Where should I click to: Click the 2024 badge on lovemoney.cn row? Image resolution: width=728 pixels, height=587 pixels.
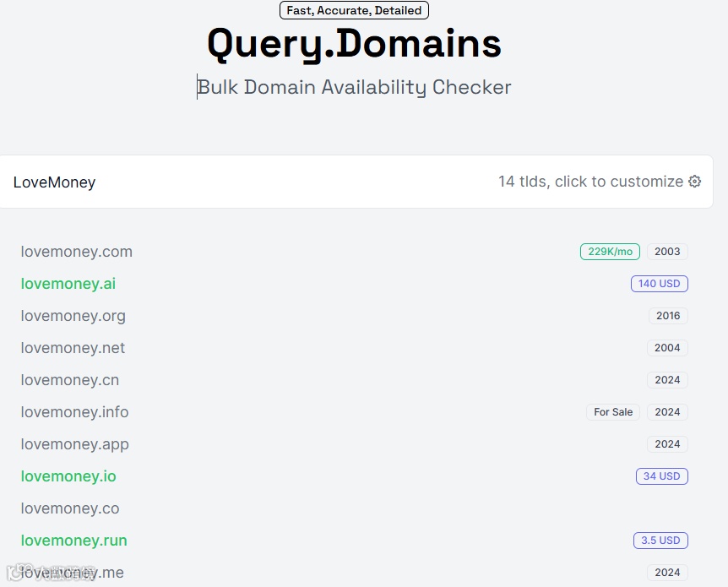click(667, 380)
